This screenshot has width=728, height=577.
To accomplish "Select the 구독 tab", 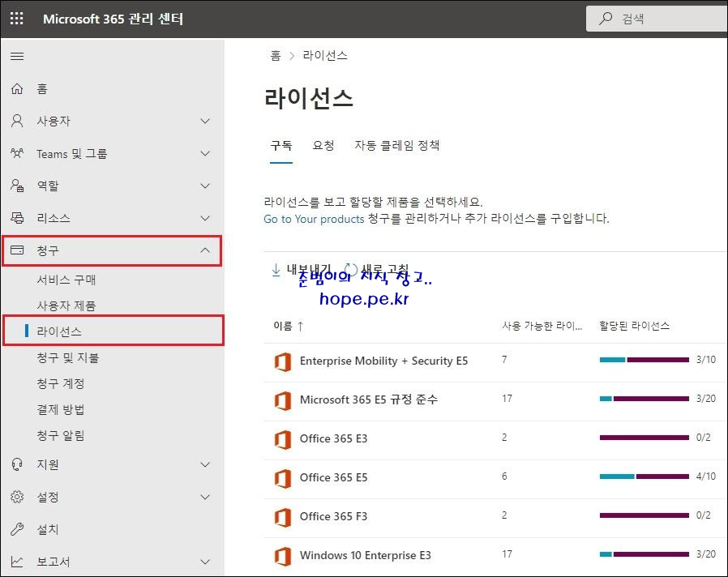I will [x=281, y=146].
